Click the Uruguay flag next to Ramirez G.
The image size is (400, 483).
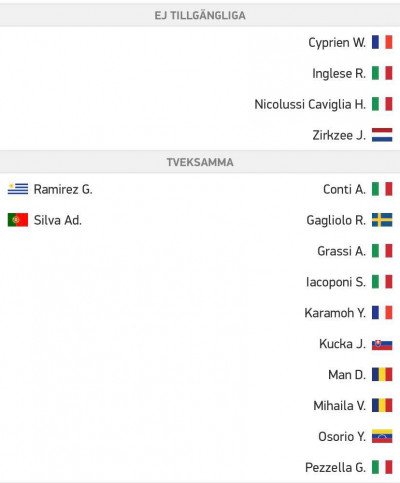[18, 189]
